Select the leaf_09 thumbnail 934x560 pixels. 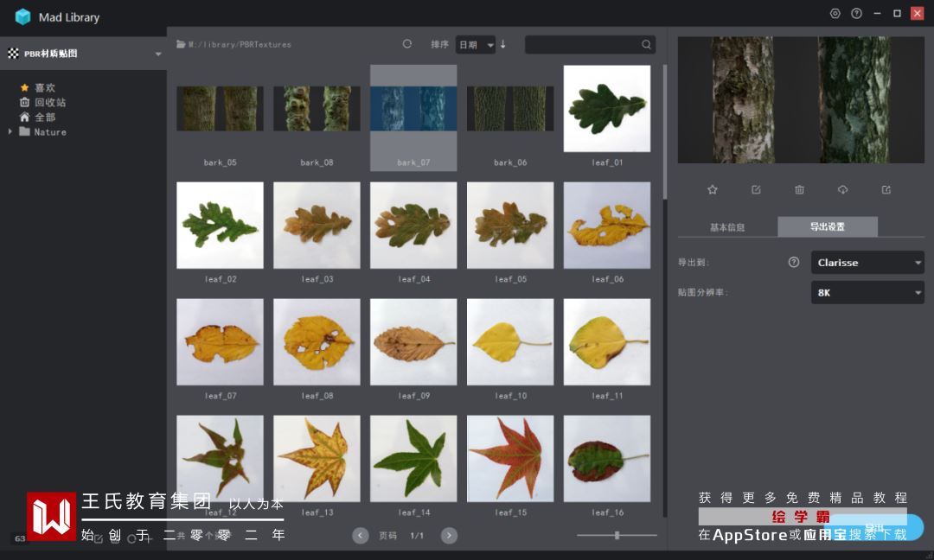point(413,342)
